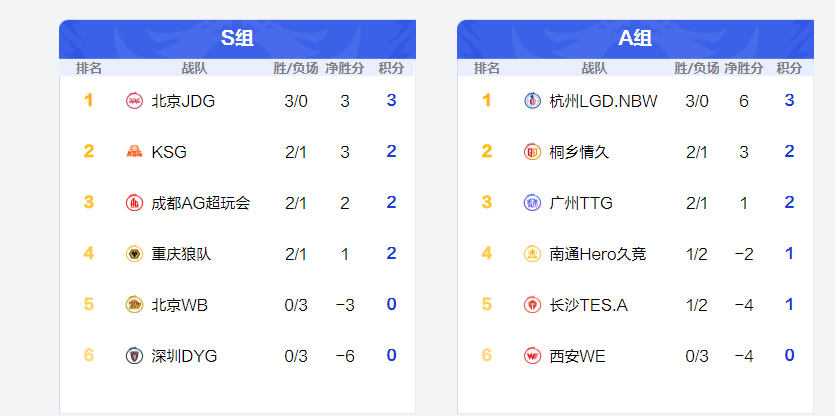This screenshot has height=416, width=835.
Task: Click the 重庆狼队 wolf logo icon
Action: coord(134,254)
